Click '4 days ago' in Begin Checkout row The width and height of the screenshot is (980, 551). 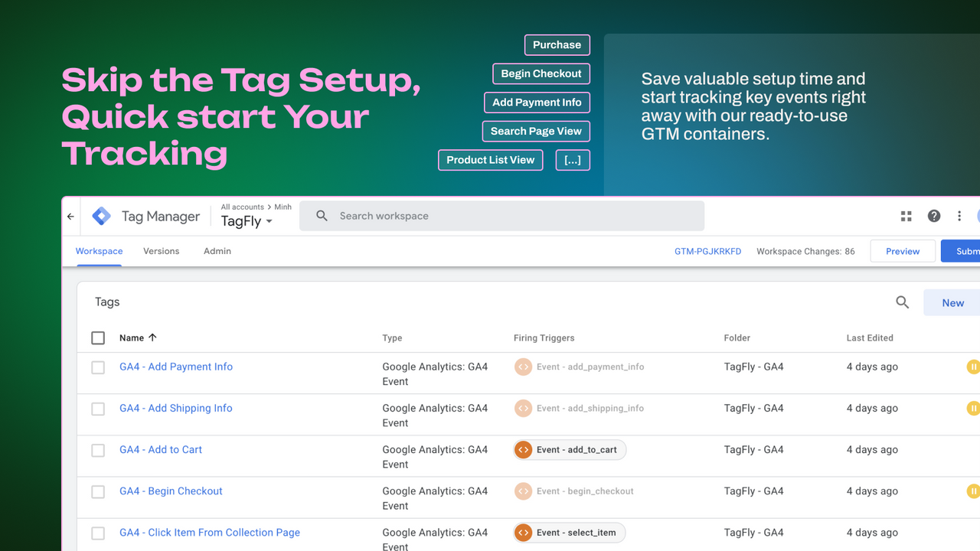(872, 491)
